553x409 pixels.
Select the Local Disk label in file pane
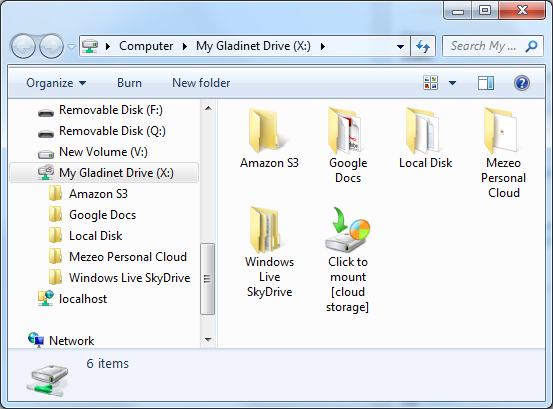(425, 163)
